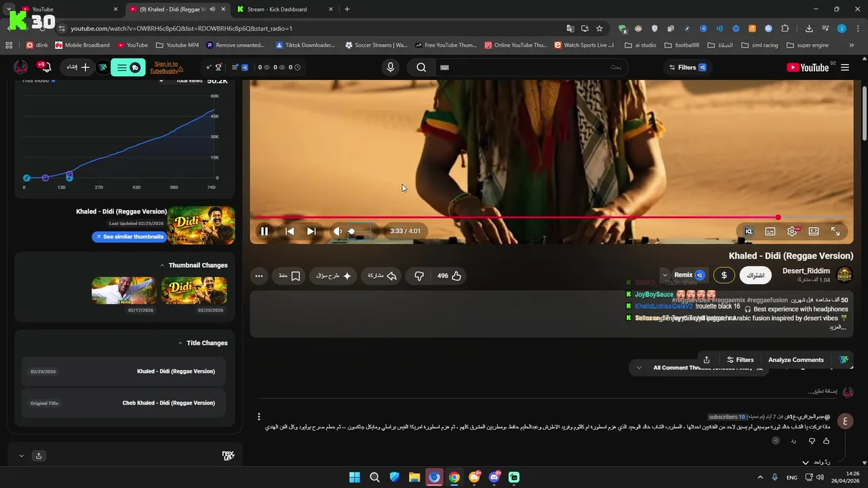The width and height of the screenshot is (868, 488).
Task: Start voice search with microphone icon
Action: point(390,67)
